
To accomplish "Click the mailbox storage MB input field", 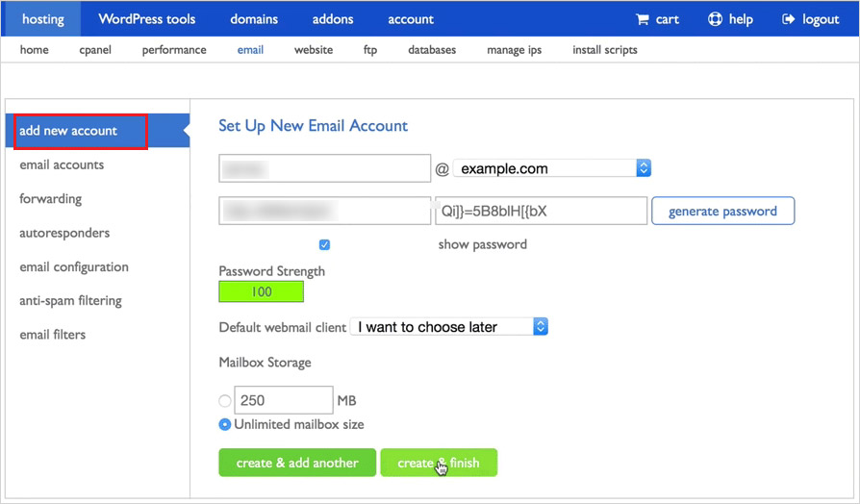I will [284, 400].
